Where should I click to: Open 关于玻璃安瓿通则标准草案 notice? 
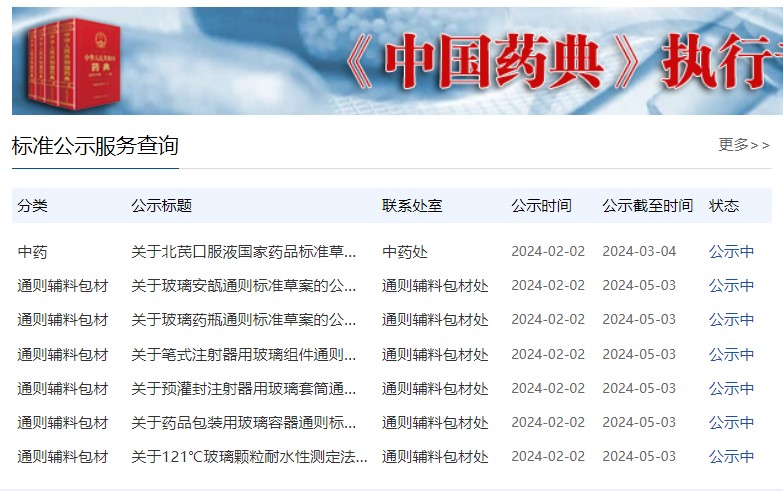[244, 286]
